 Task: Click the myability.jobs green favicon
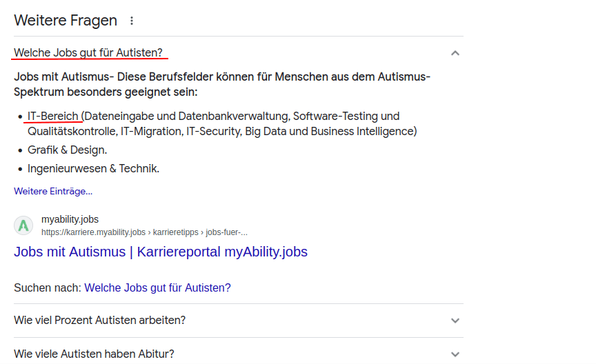[23, 225]
